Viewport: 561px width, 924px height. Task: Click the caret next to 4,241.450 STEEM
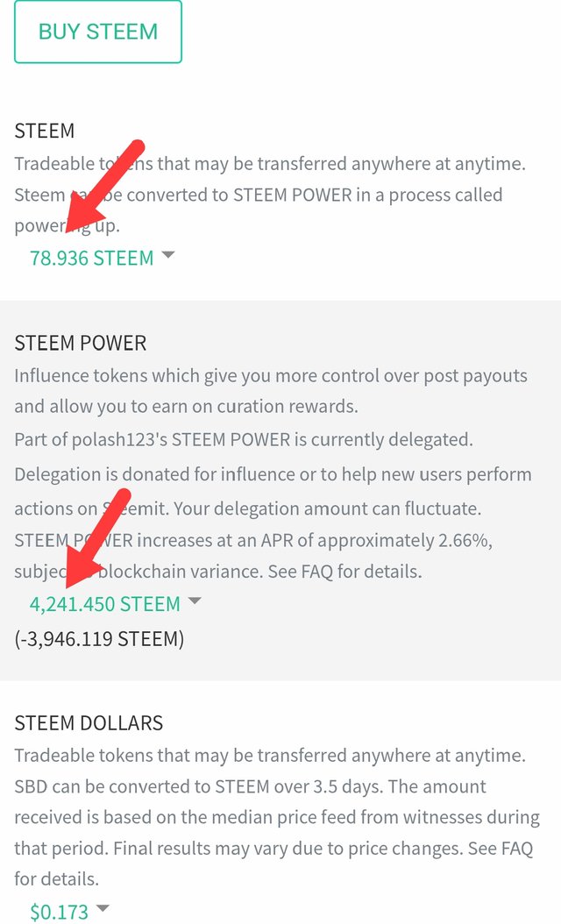[195, 601]
